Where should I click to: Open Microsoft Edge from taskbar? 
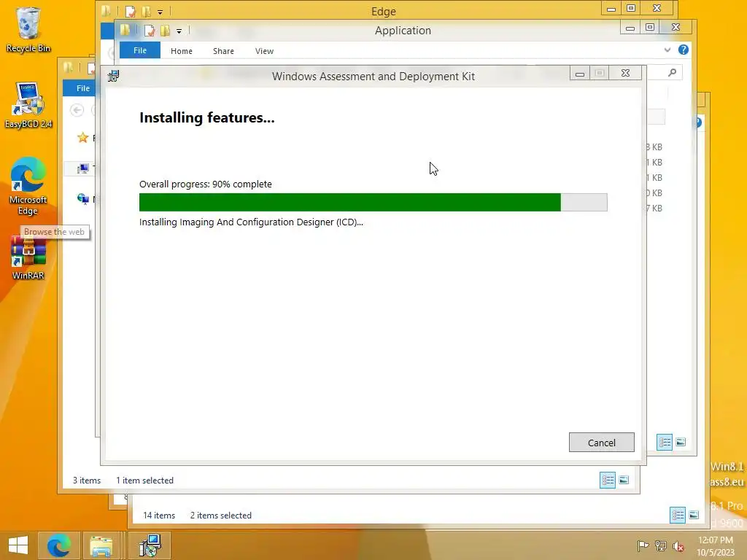pos(58,545)
